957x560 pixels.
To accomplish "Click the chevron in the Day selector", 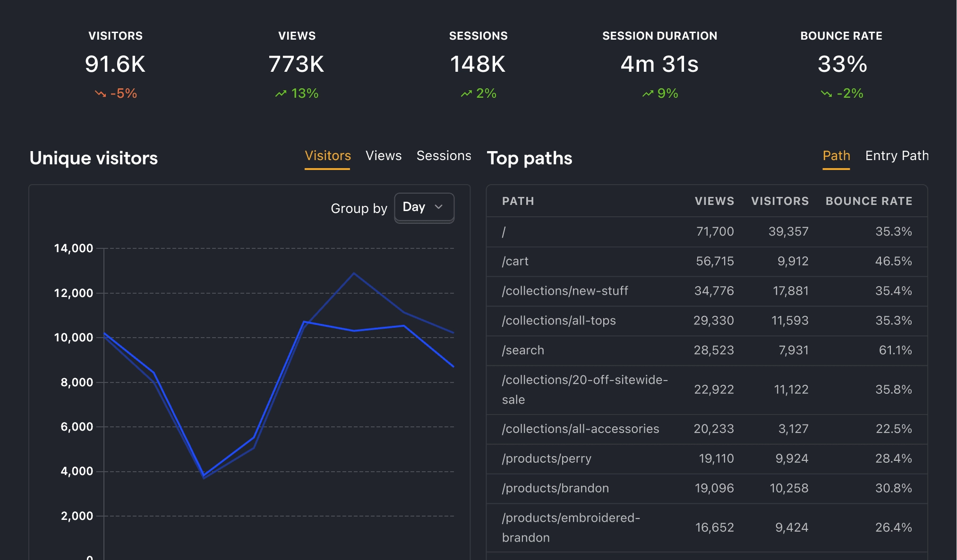I will click(x=439, y=207).
